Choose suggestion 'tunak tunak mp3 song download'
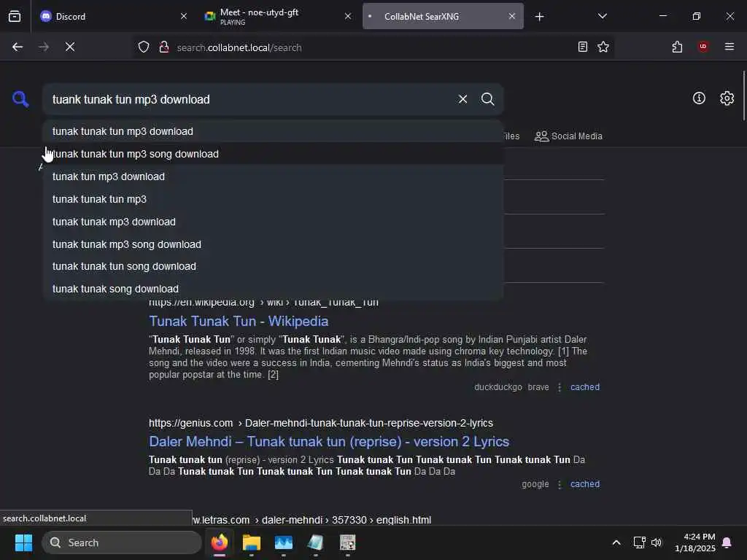747x560 pixels. point(273,244)
